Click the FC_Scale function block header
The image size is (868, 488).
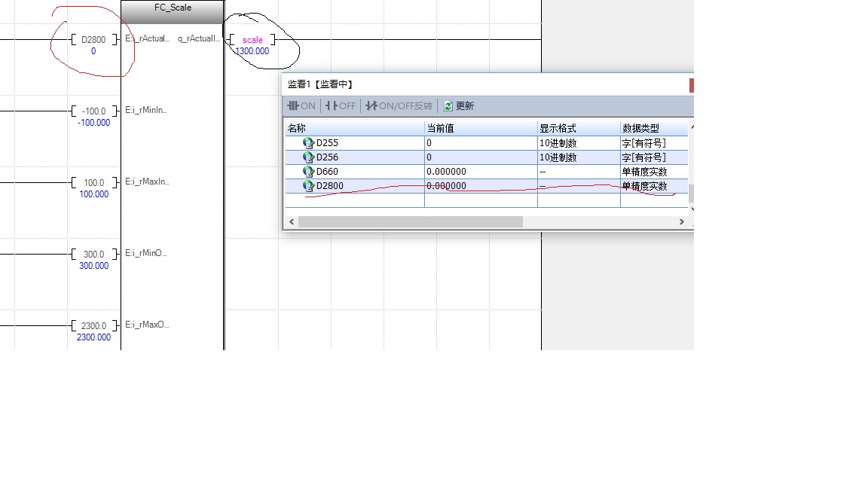tap(173, 8)
